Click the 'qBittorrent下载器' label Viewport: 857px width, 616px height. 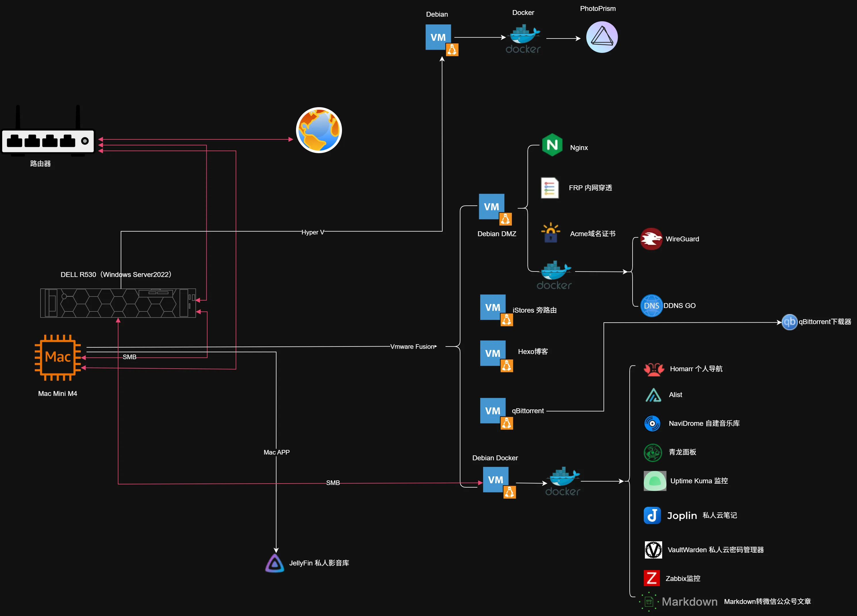825,322
